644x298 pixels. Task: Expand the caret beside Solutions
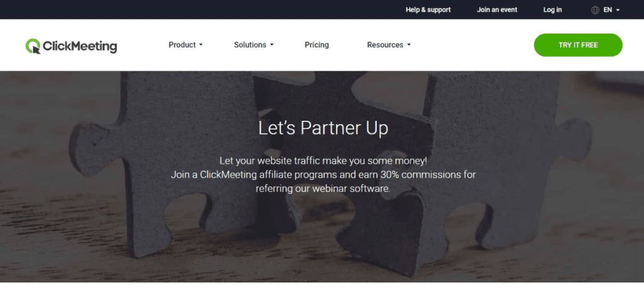pyautogui.click(x=272, y=45)
